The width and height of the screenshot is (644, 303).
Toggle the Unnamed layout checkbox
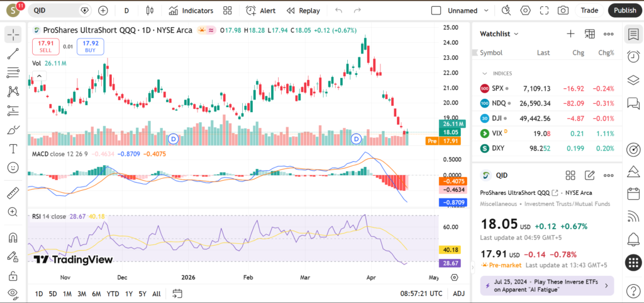pos(436,11)
